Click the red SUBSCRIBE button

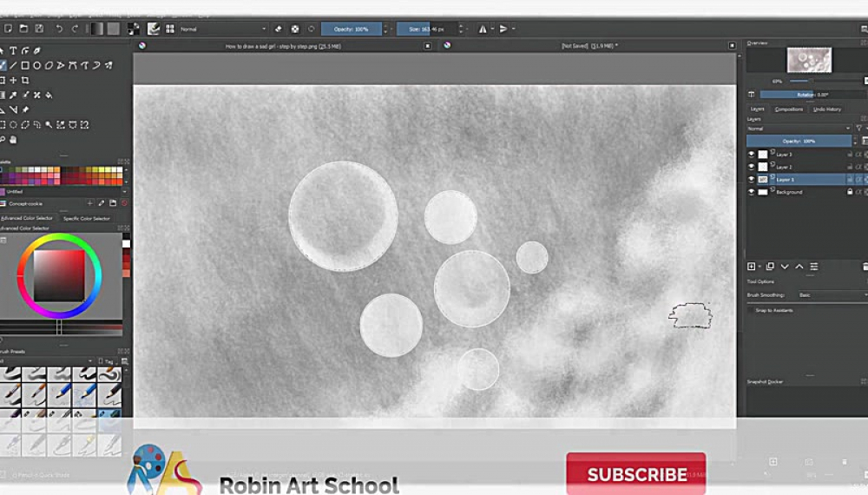[x=635, y=474]
